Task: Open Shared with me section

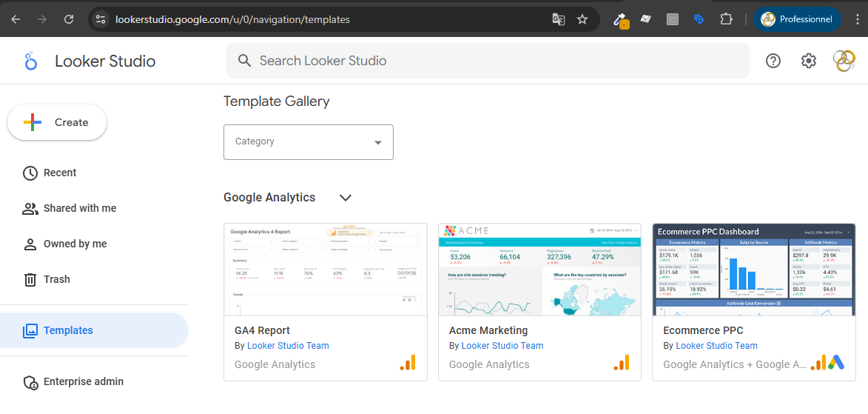Action: pyautogui.click(x=79, y=208)
